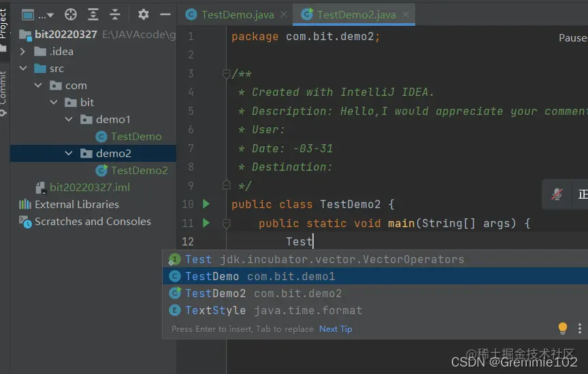Choose TextStyle java.time.format completion suggestion
The width and height of the screenshot is (588, 374).
(375, 310)
